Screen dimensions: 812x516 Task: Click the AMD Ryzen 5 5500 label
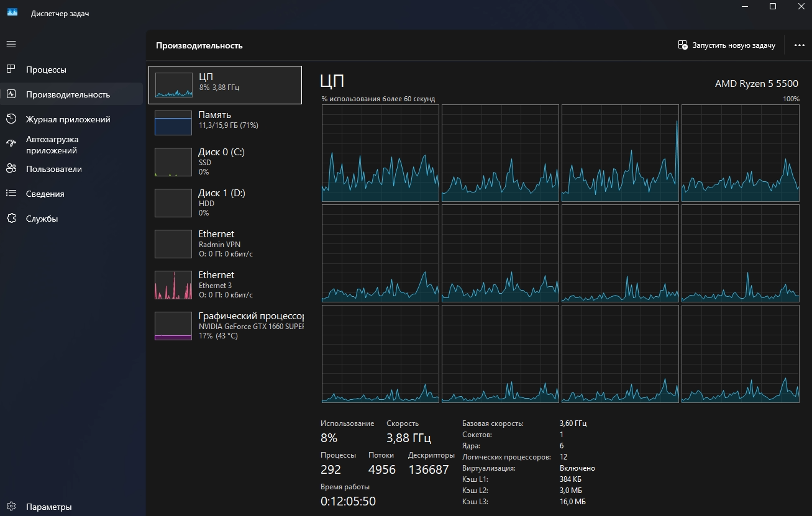pyautogui.click(x=757, y=83)
